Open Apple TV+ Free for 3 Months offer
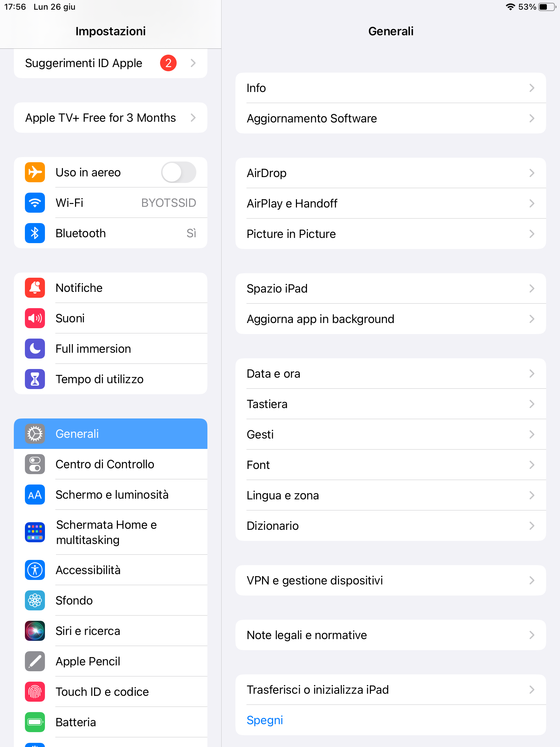560x747 pixels. tap(111, 118)
